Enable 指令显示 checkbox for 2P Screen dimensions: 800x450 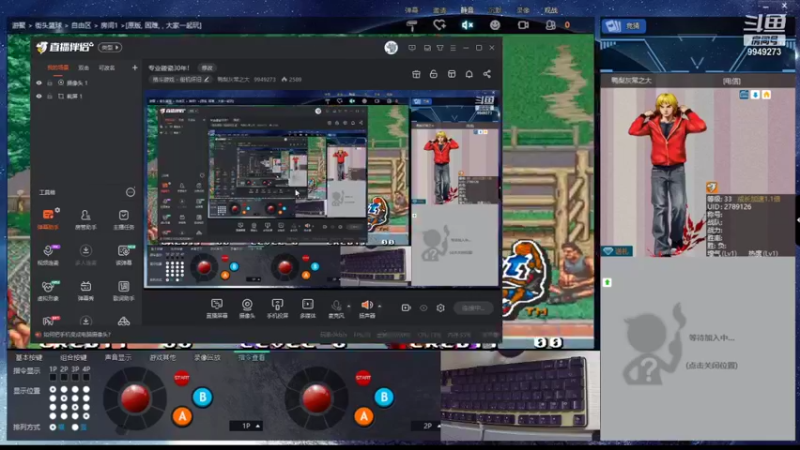64,377
